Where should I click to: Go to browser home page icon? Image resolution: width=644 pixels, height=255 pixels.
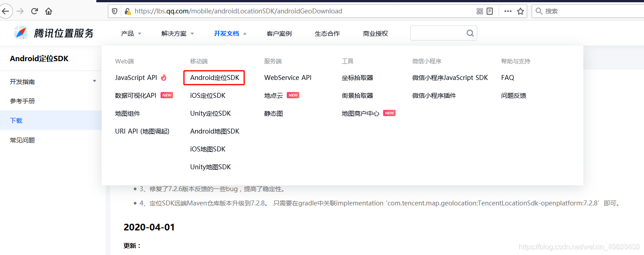click(x=49, y=11)
